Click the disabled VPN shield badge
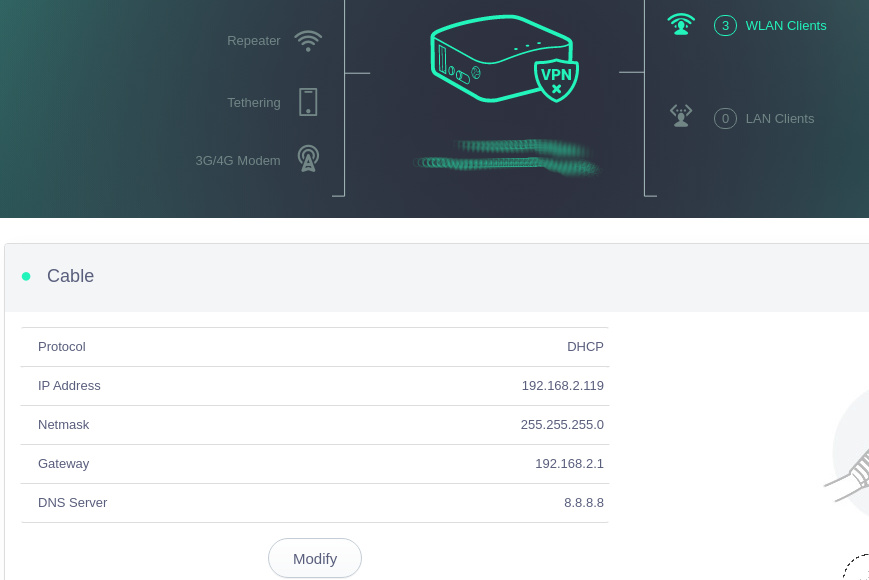 click(556, 80)
